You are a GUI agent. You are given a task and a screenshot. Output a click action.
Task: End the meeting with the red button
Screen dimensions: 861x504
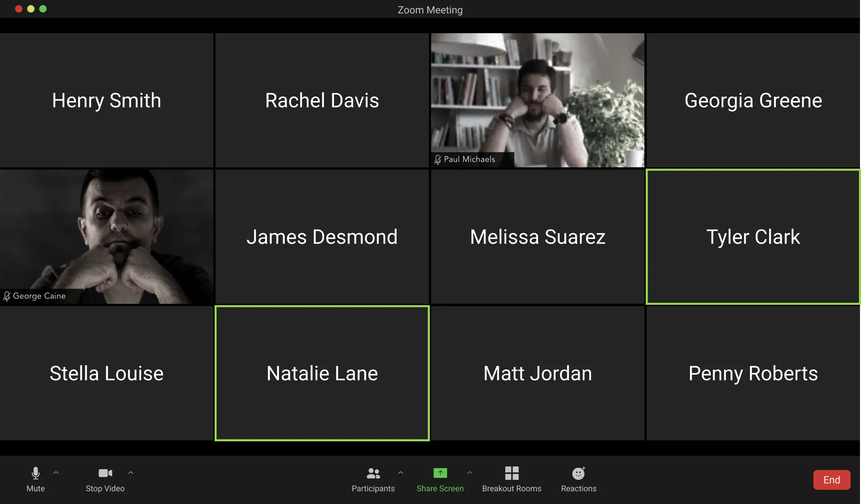(x=831, y=480)
